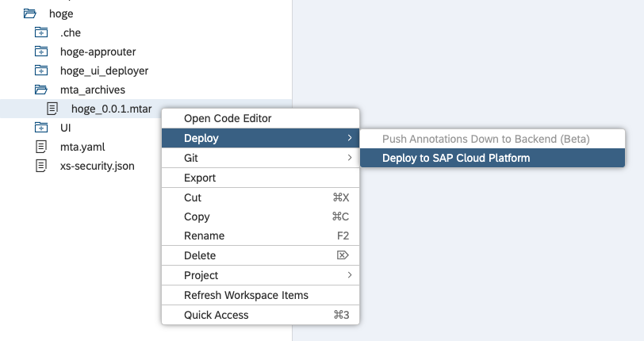Collapse the mta_archives folder icon
Image resolution: width=644 pixels, height=341 pixels.
[x=41, y=90]
